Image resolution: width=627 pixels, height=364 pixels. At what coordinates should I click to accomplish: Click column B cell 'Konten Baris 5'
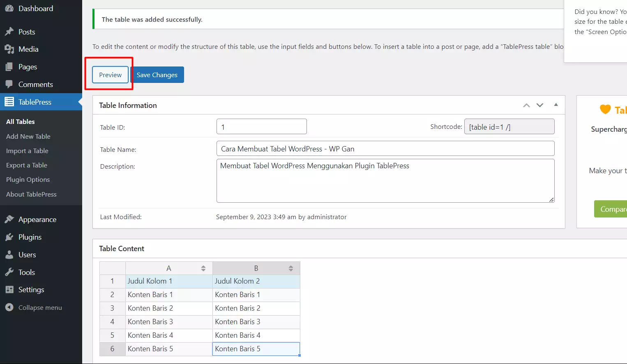tap(256, 349)
